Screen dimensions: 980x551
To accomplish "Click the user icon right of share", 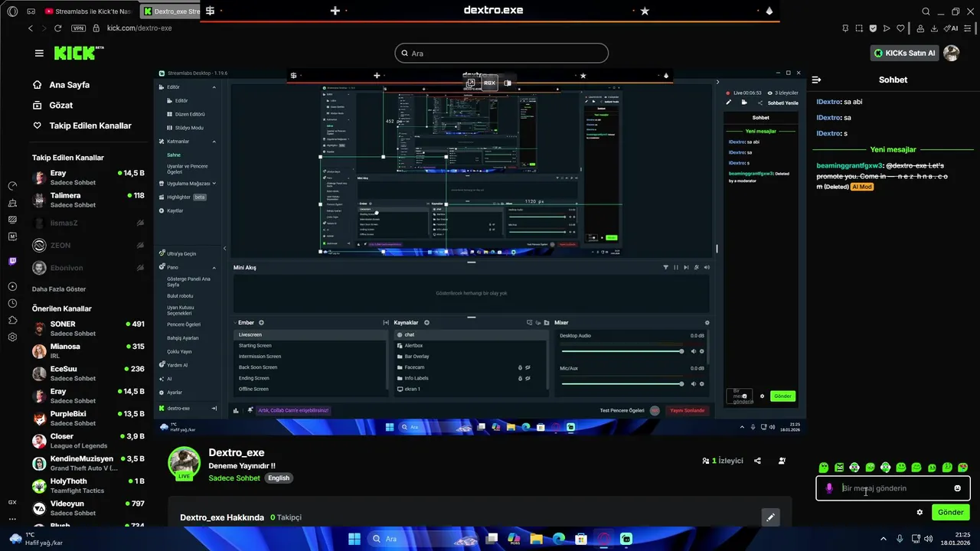I will point(782,461).
